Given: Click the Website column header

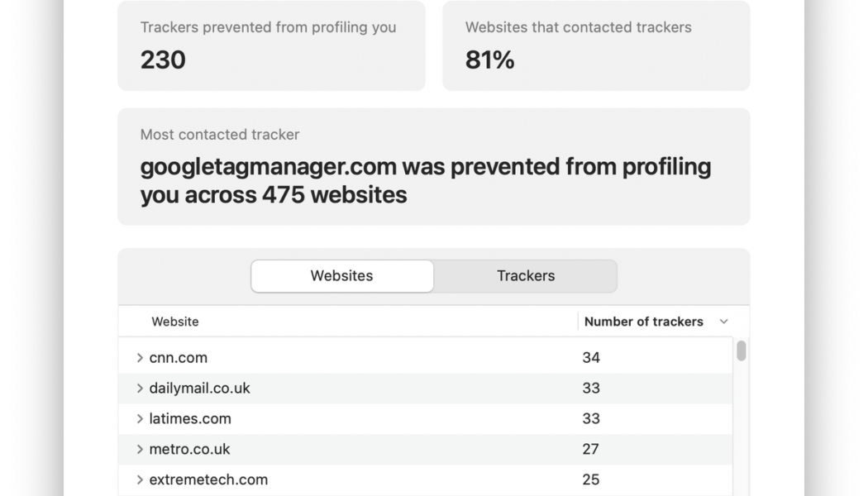Looking at the screenshot, I should pyautogui.click(x=175, y=322).
